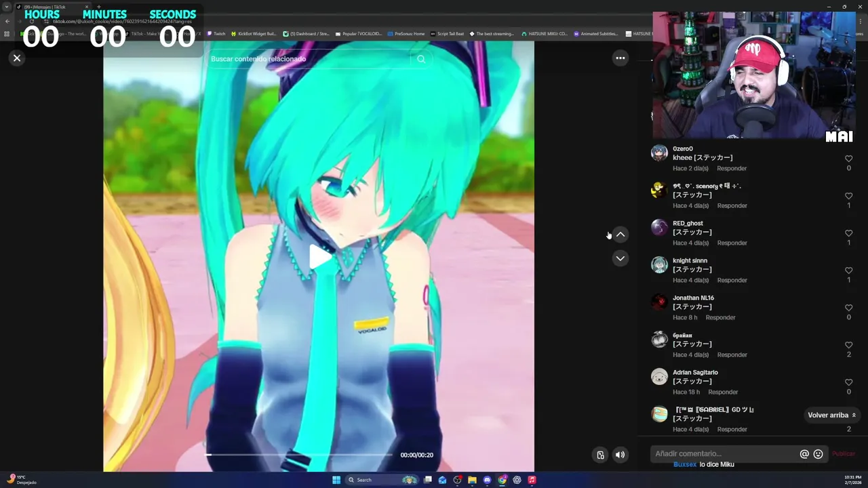Open ChatGPT app from taskbar

(x=517, y=480)
